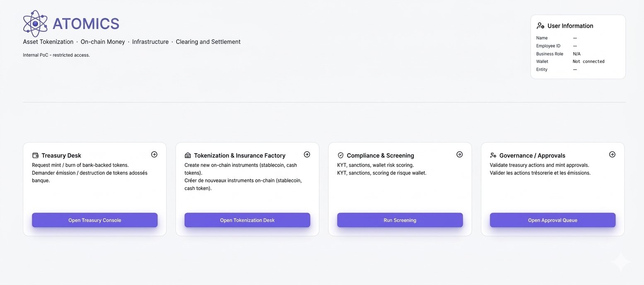Click the user gear icon beside Governance / Approvals

pyautogui.click(x=493, y=156)
